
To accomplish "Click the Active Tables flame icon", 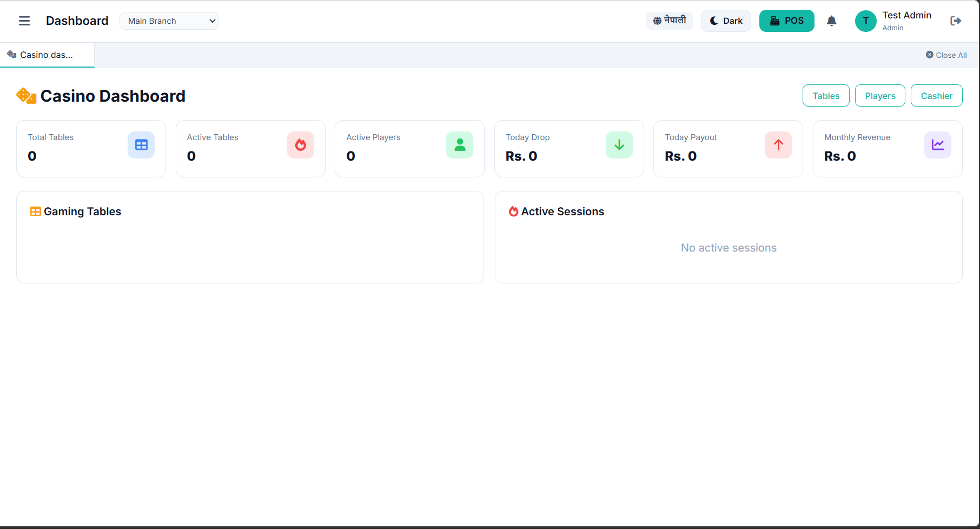I will point(301,145).
